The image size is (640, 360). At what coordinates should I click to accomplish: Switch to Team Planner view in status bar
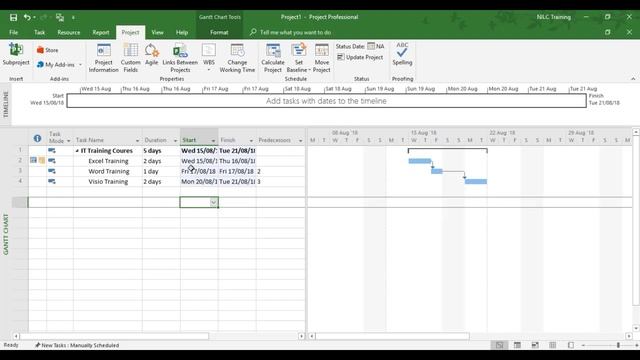[x=535, y=345]
